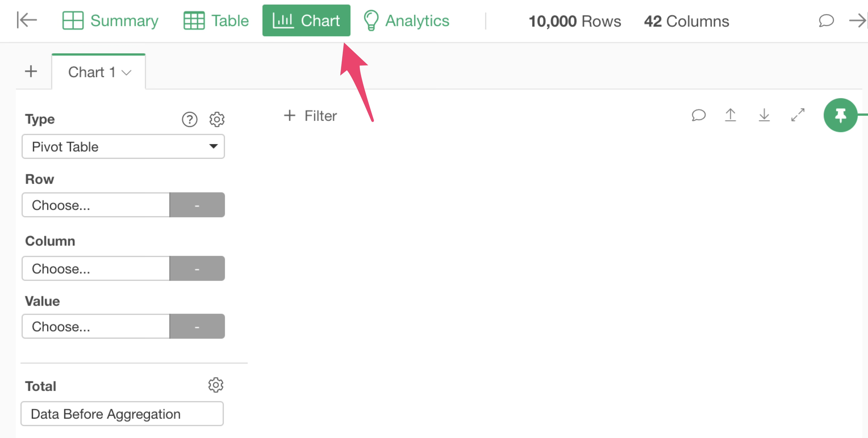Click the top-right right-arrow icon

point(857,21)
